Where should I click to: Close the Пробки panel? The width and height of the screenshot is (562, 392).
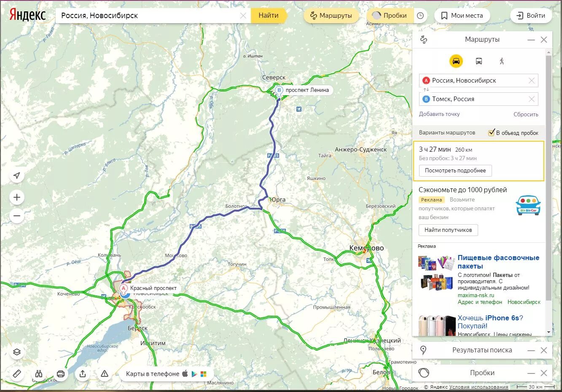(x=544, y=373)
